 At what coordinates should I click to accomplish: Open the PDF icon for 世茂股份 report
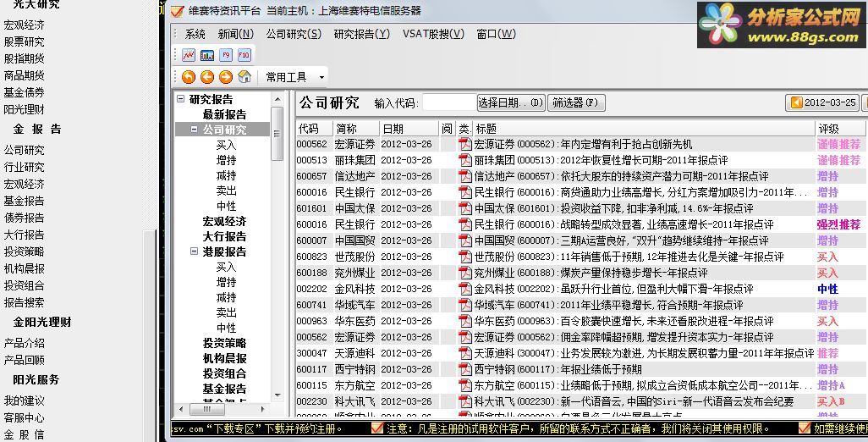click(x=465, y=257)
